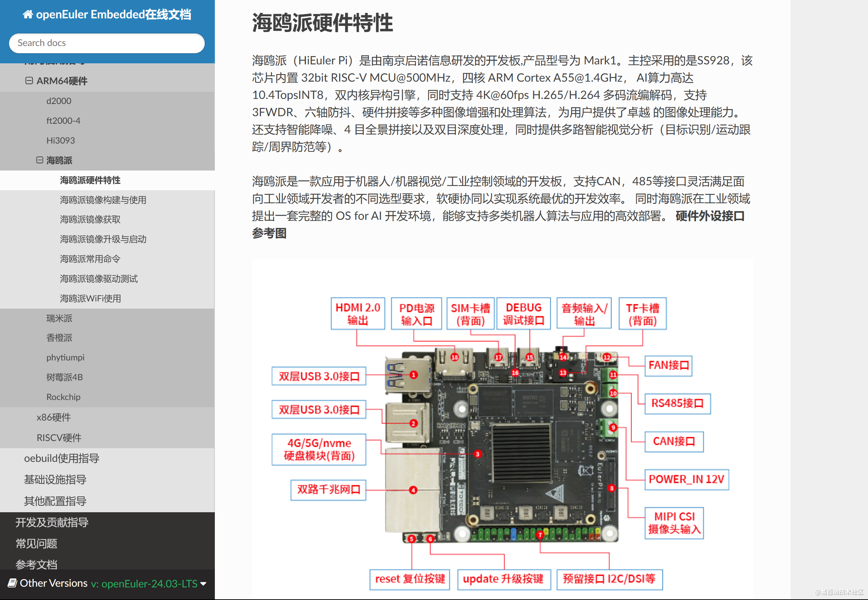Viewport: 868px width, 600px height.
Task: Open ARM64硬件 section text
Action: [x=62, y=81]
